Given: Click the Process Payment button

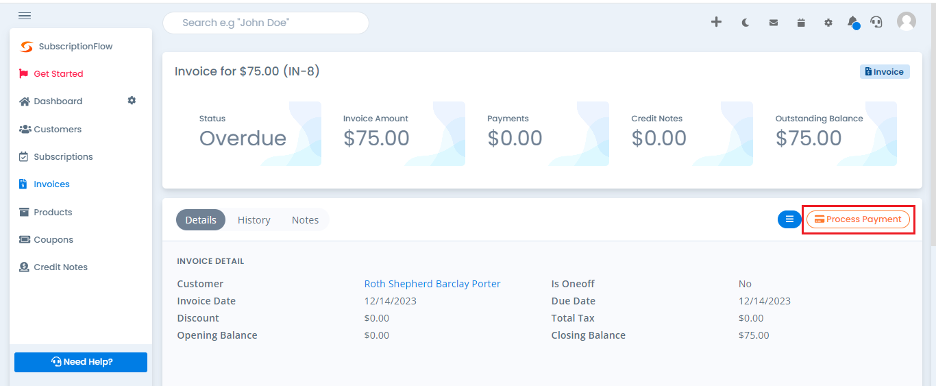Looking at the screenshot, I should pos(858,220).
